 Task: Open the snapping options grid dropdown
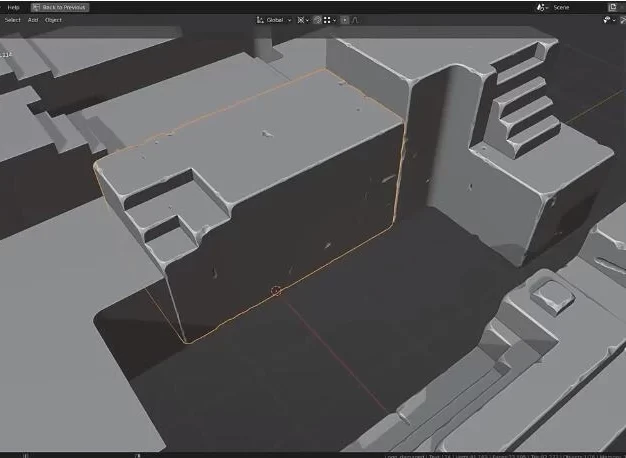[330, 20]
